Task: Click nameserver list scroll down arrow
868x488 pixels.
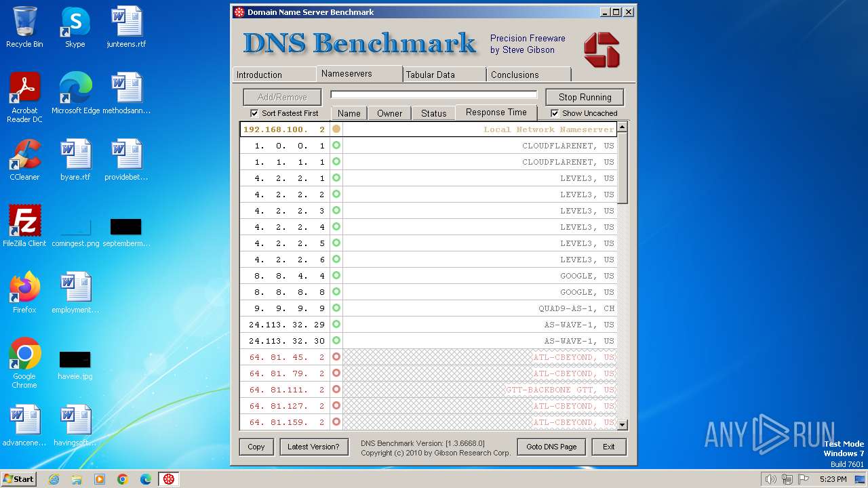Action: 623,425
